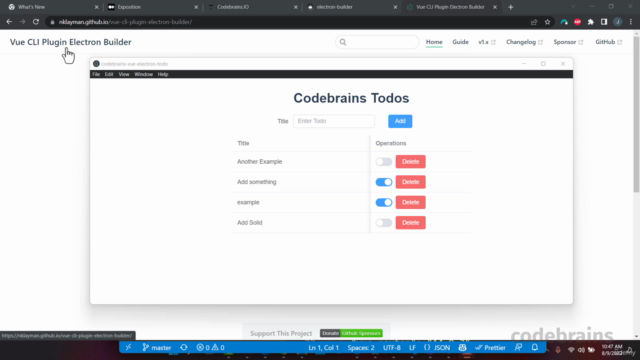Viewport: 640px width, 360px height.
Task: Open the share page icon in address bar
Action: (534, 22)
